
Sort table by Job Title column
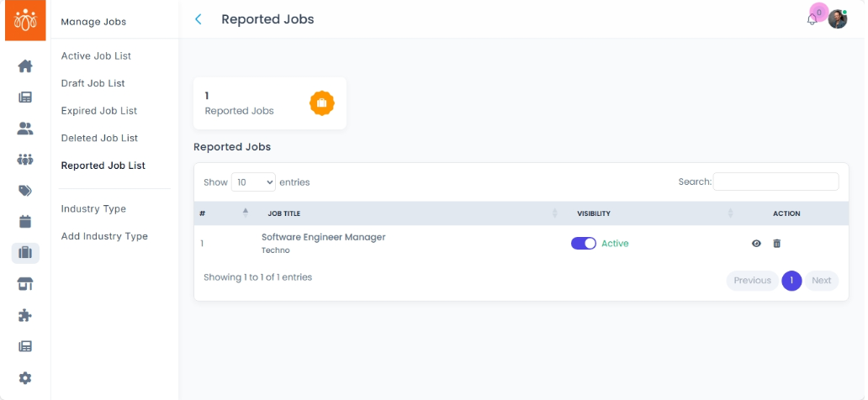[x=554, y=213]
